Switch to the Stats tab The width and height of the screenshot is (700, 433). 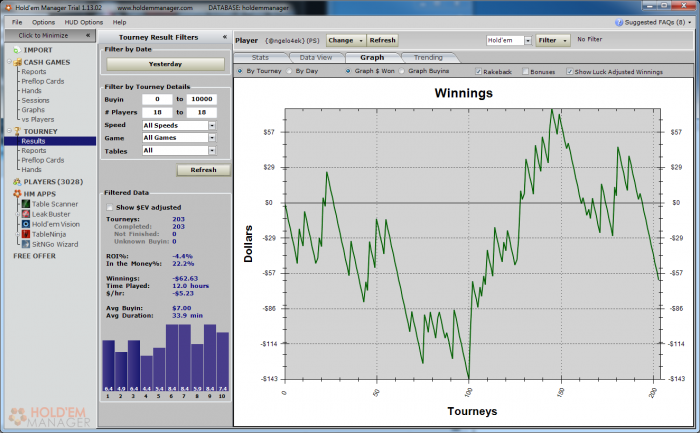coord(260,58)
